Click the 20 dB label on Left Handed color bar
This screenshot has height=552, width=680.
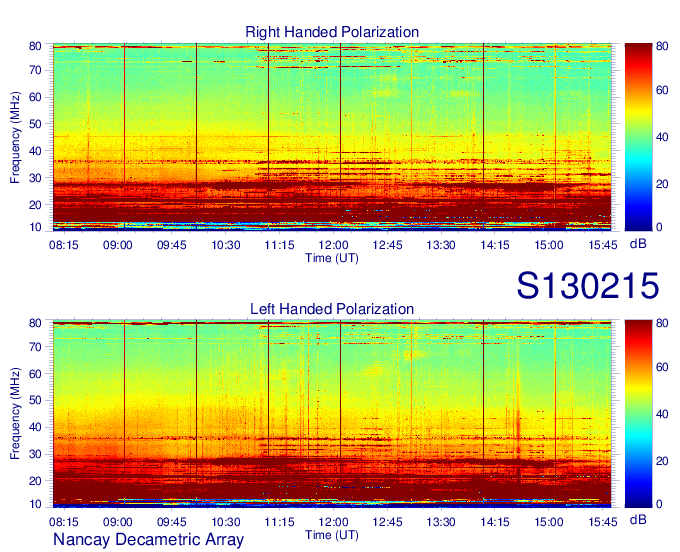click(662, 461)
